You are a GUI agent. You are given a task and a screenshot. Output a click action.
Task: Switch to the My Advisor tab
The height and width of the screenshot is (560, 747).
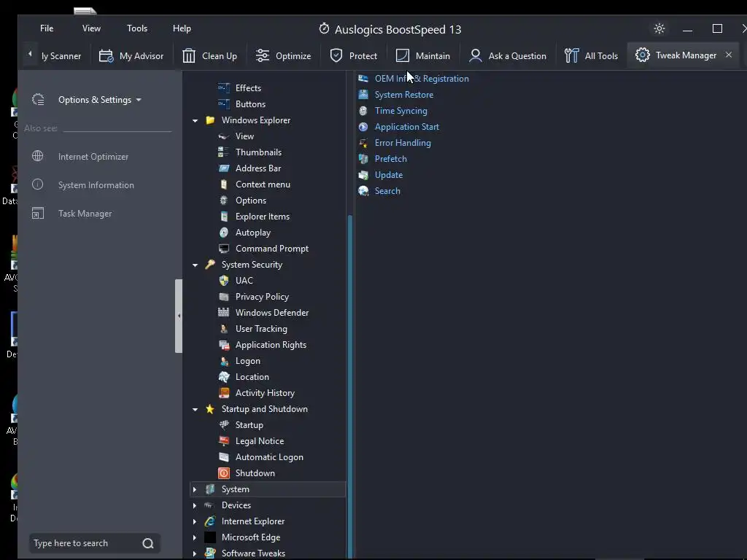(x=131, y=55)
